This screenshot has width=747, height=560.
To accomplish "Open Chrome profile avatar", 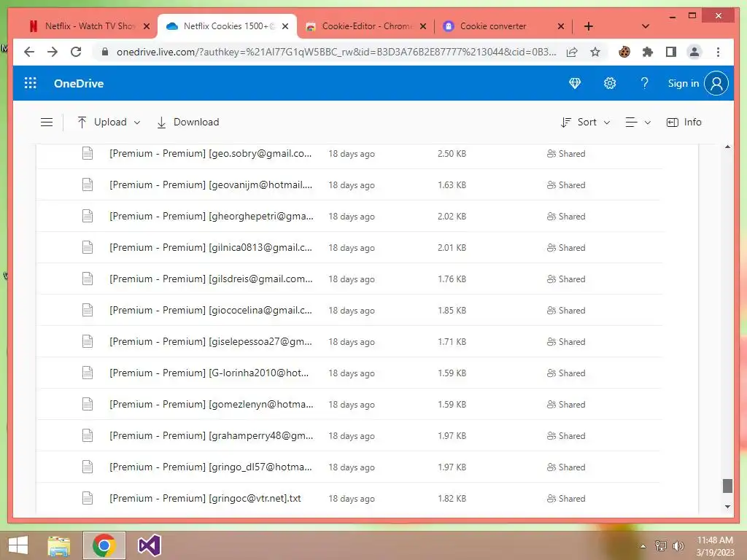I will pos(694,52).
